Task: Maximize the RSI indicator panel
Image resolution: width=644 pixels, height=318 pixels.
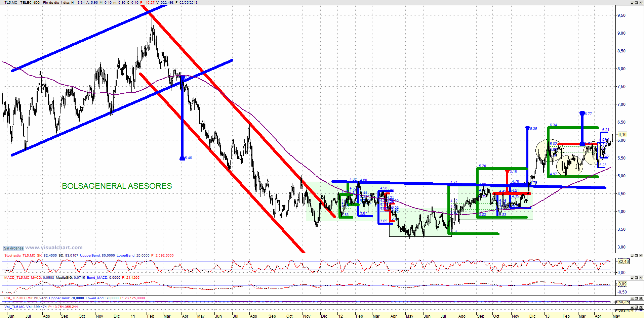Action: click(x=636, y=298)
